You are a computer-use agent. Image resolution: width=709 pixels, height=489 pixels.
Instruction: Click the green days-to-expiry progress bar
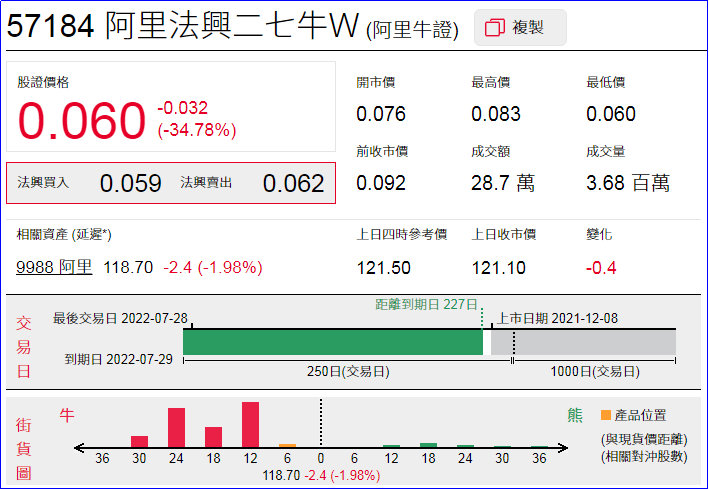click(332, 342)
